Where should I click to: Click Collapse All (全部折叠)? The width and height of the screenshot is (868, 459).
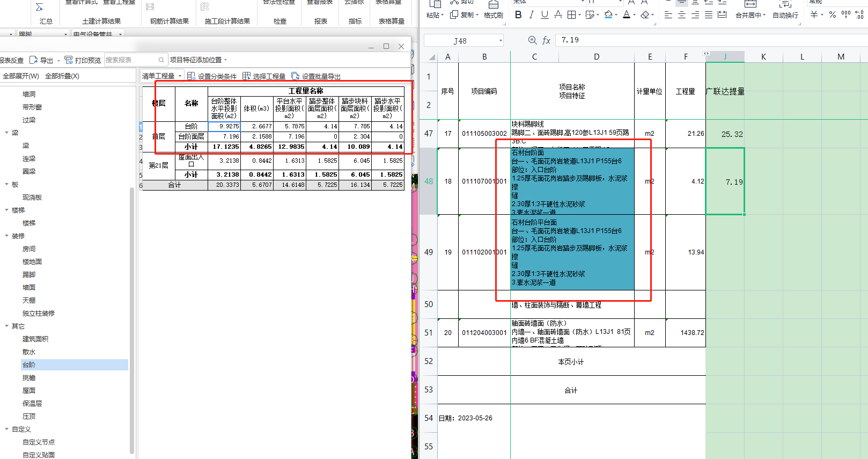click(x=62, y=76)
